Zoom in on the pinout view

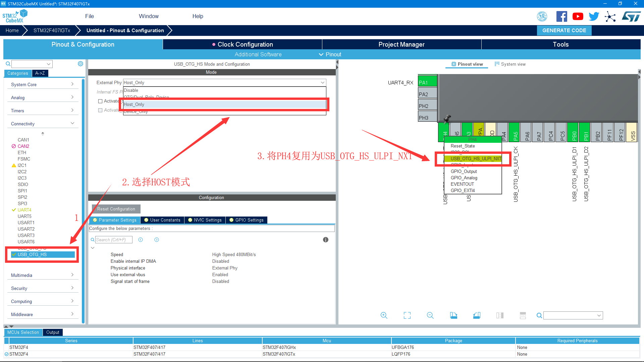(384, 315)
